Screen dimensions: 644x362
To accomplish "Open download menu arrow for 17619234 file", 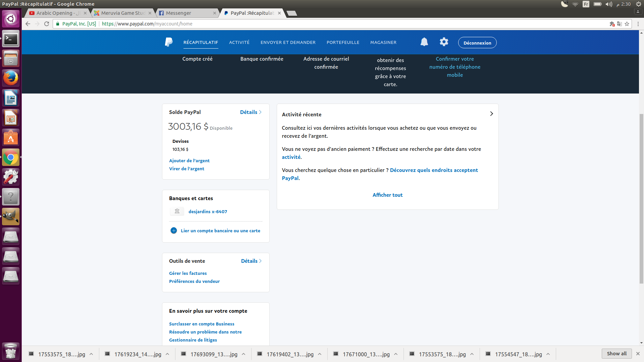I will (x=167, y=354).
